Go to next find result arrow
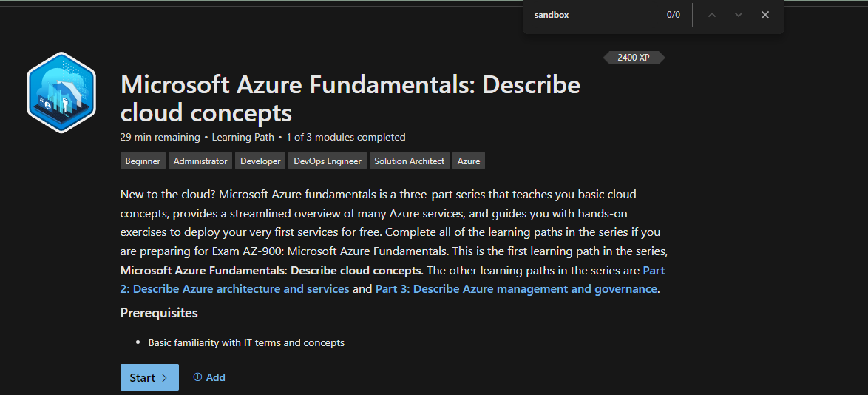 pyautogui.click(x=739, y=15)
